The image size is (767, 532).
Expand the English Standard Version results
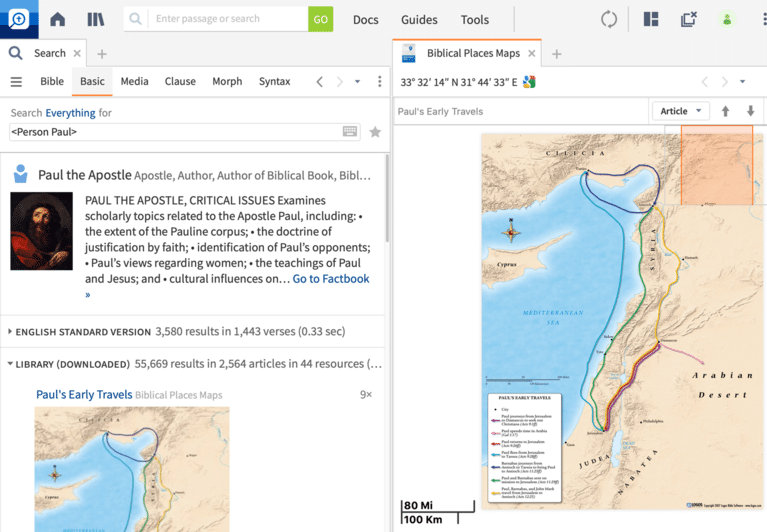pos(11,331)
